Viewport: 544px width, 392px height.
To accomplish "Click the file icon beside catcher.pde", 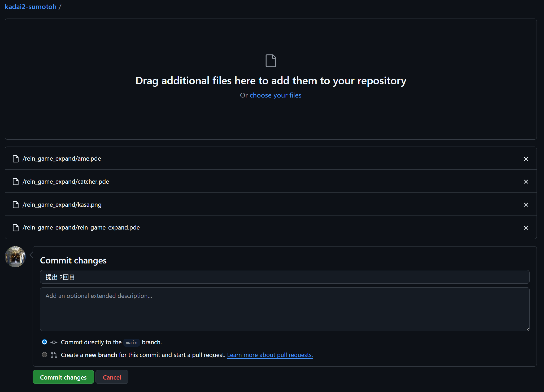I will 16,182.
